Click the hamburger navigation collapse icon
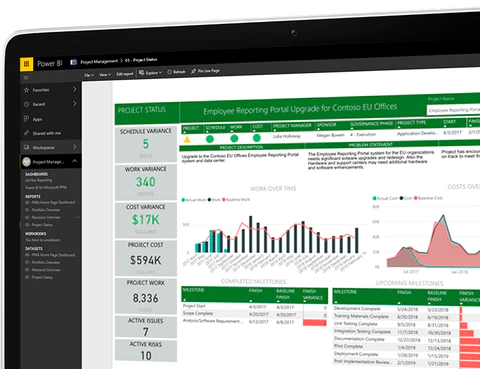 [x=26, y=78]
